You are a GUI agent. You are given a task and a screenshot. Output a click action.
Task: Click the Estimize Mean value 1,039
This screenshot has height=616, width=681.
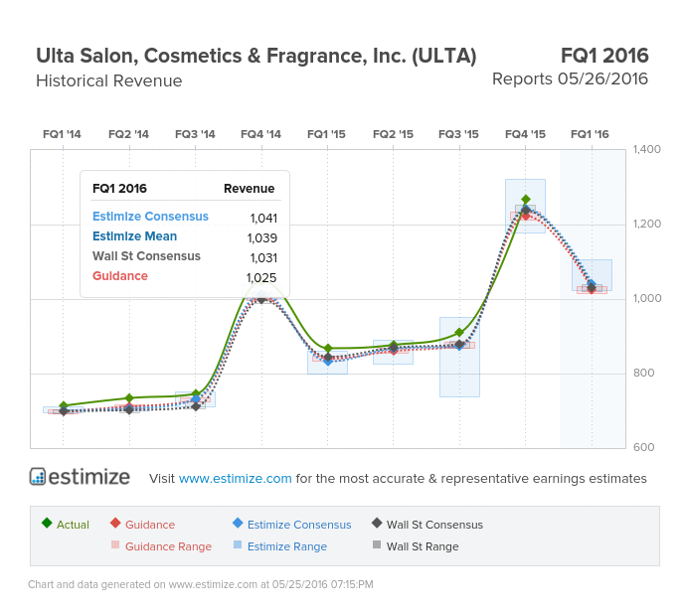tap(262, 237)
